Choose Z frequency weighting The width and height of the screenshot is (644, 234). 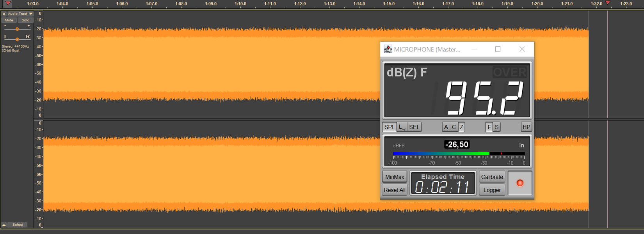tap(461, 127)
